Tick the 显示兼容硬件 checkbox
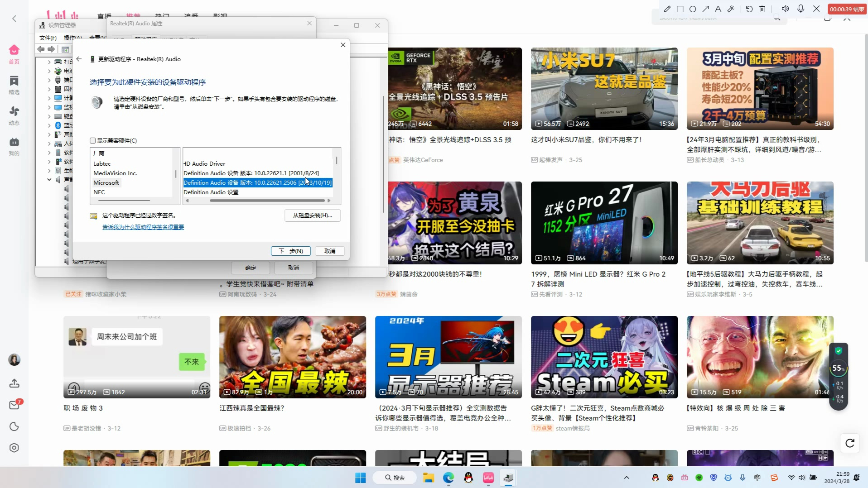The image size is (868, 488). pyautogui.click(x=93, y=140)
